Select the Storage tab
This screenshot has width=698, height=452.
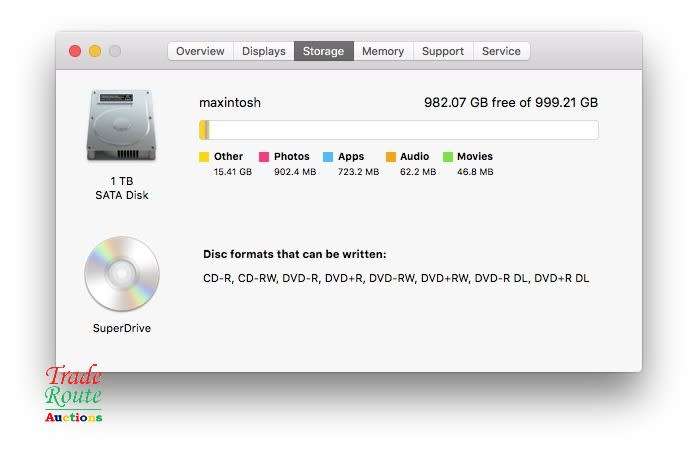[324, 51]
